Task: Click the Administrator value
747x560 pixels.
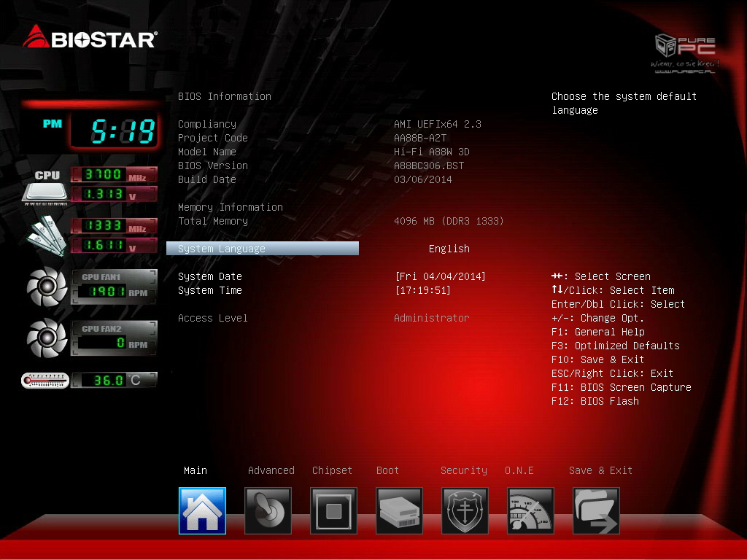Action: 431,318
